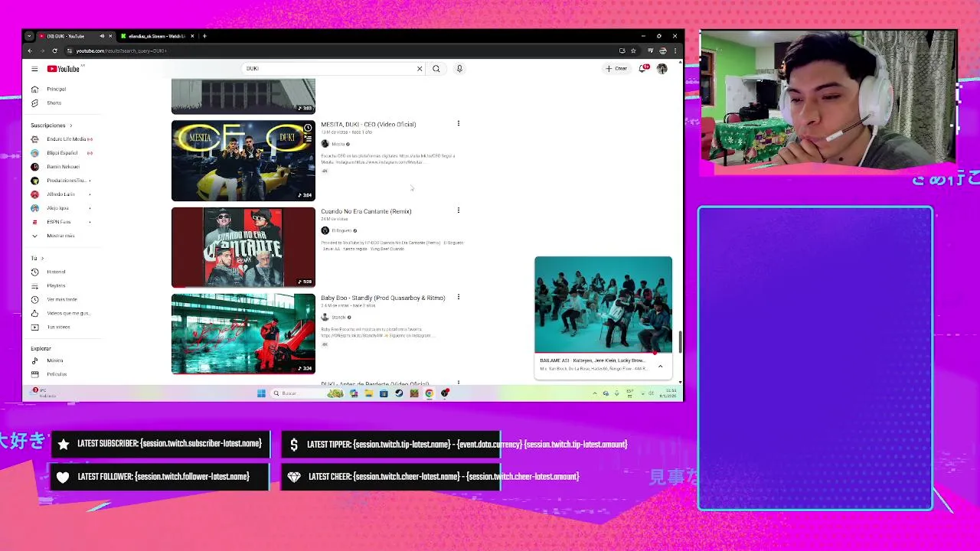Click the Crear button

(616, 69)
